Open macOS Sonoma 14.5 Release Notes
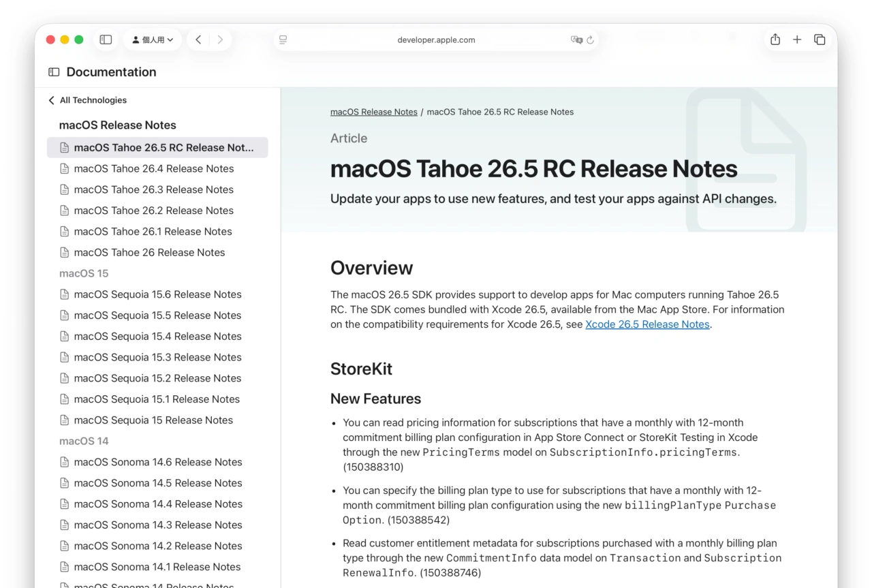872x588 pixels. point(158,483)
